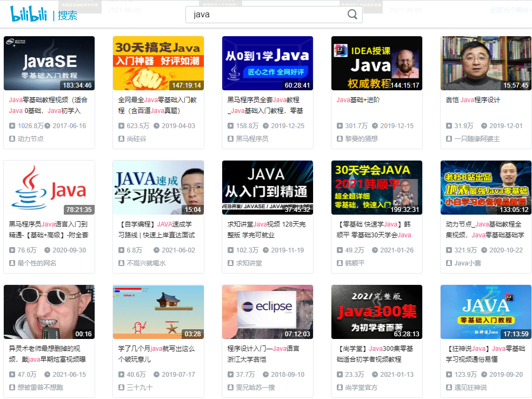Viewport: 532px width, 399px height.
Task: Open the JAVA从入门到精通 thumbnail
Action: [268, 188]
